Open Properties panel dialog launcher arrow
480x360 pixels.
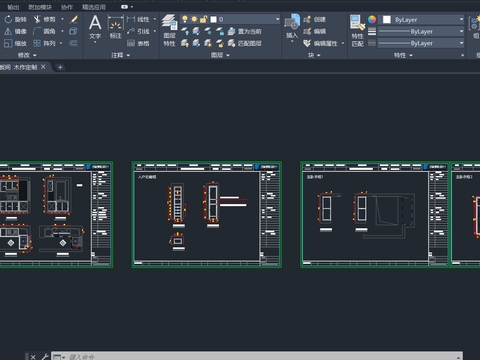point(462,55)
